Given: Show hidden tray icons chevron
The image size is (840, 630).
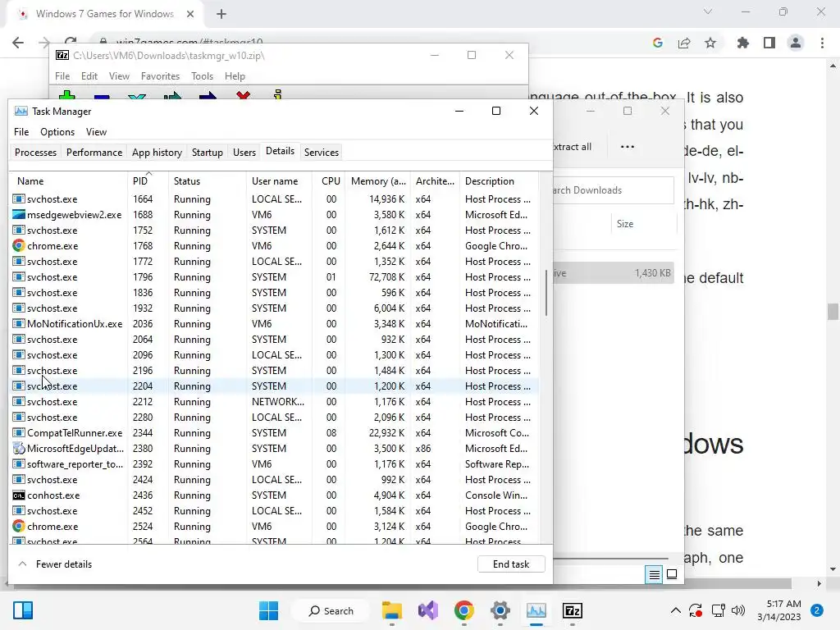Looking at the screenshot, I should click(x=676, y=610).
